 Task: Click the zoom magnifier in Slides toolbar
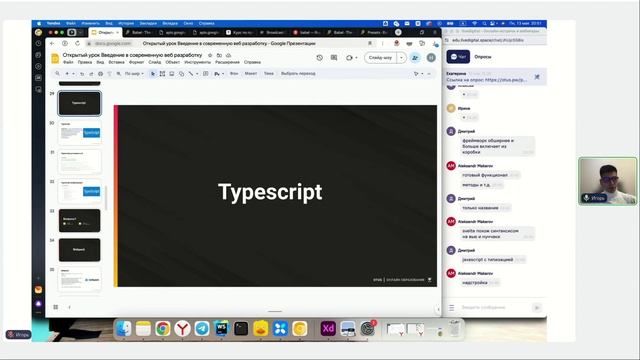(x=57, y=73)
